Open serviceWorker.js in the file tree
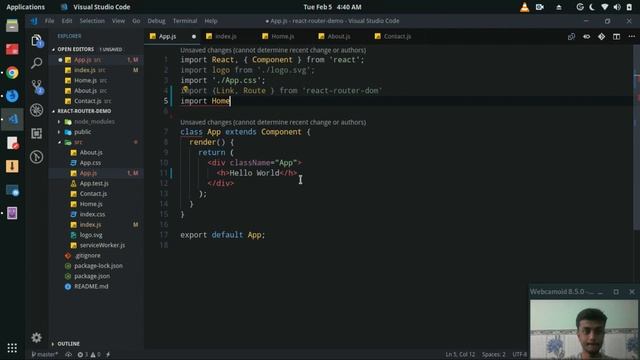640x360 pixels. pyautogui.click(x=102, y=245)
